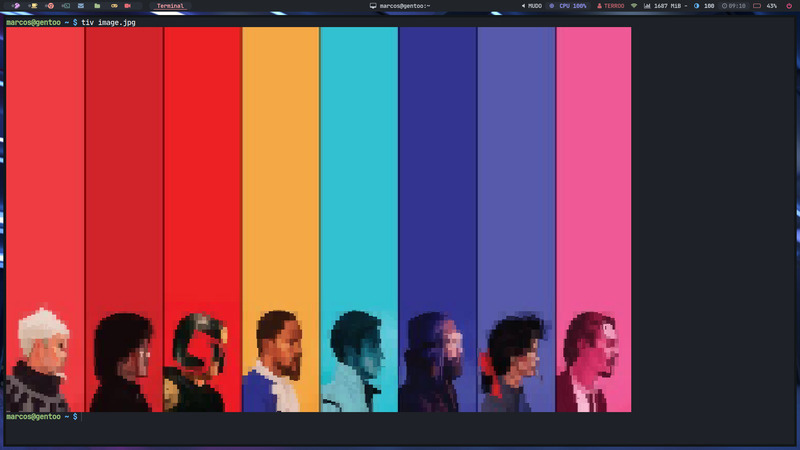Screen dimensions: 800x450
Task: Switch to the green terminal workspace icon
Action: [x=66, y=6]
